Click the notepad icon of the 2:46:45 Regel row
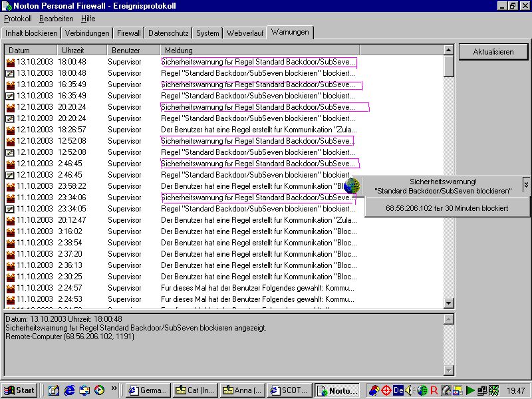Image resolution: width=532 pixels, height=399 pixels. coord(11,175)
